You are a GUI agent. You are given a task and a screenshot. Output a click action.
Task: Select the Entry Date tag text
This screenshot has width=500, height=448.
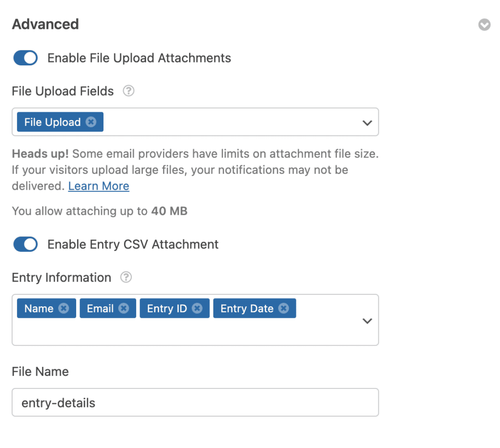[x=247, y=308]
